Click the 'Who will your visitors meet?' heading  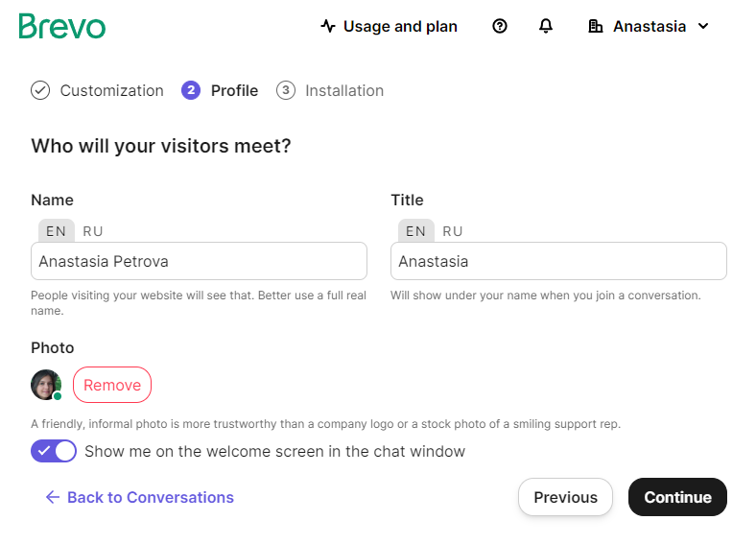[x=161, y=146]
